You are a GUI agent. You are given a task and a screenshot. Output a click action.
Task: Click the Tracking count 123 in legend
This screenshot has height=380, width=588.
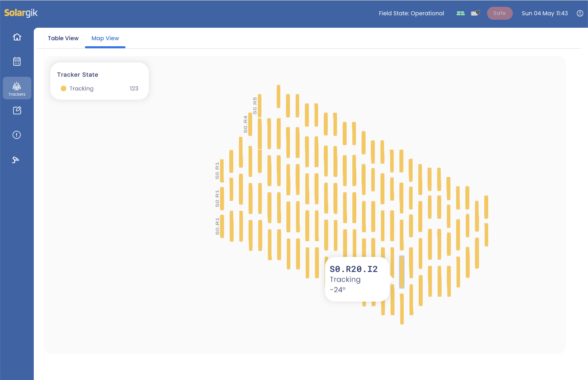pyautogui.click(x=134, y=88)
